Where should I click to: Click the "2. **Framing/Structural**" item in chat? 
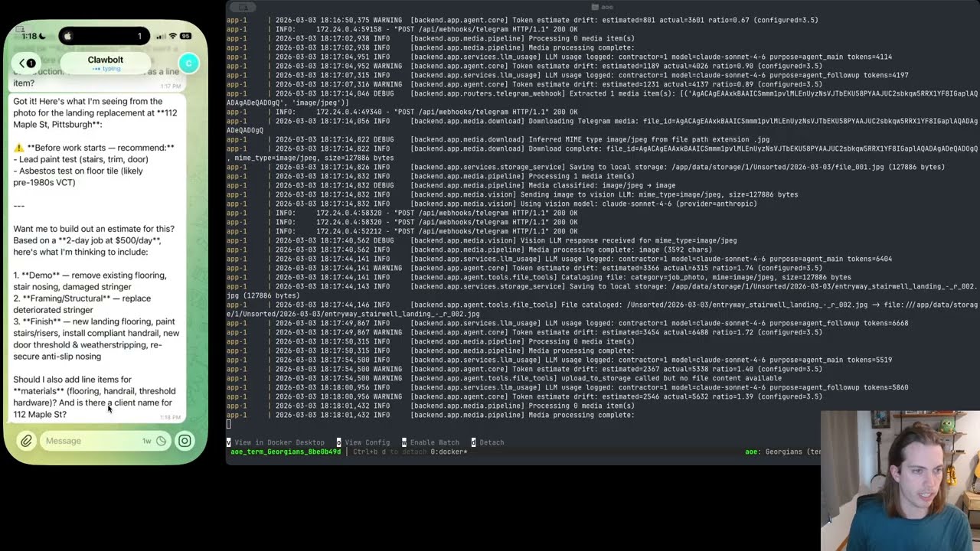(x=82, y=304)
